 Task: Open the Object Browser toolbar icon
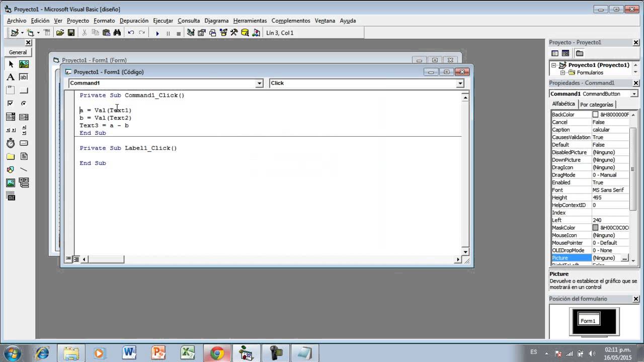[223, 33]
